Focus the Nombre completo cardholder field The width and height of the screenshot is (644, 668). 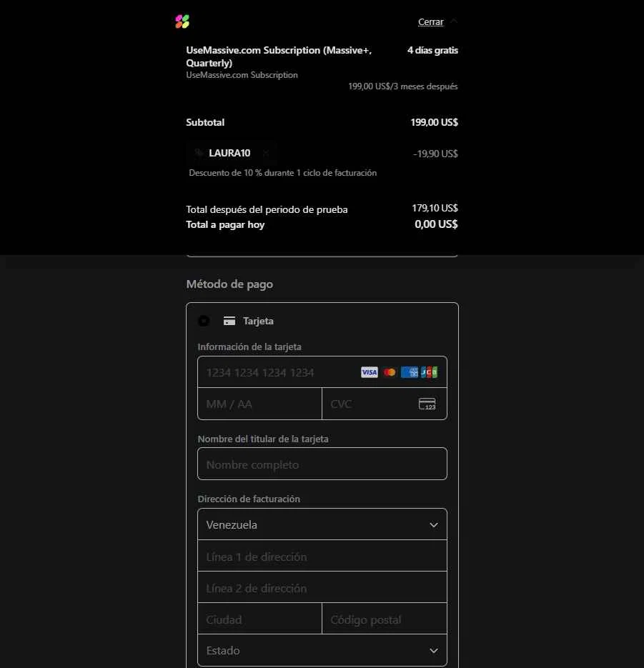322,464
